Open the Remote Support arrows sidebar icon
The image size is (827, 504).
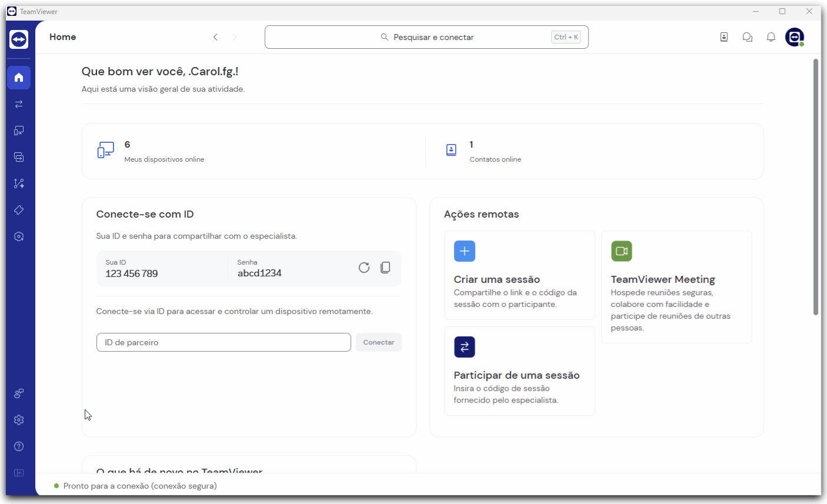[x=19, y=104]
